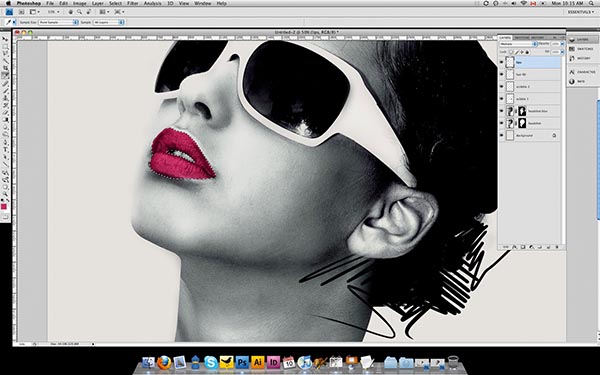The image size is (600, 375).
Task: Open the File menu
Action: coord(50,3)
